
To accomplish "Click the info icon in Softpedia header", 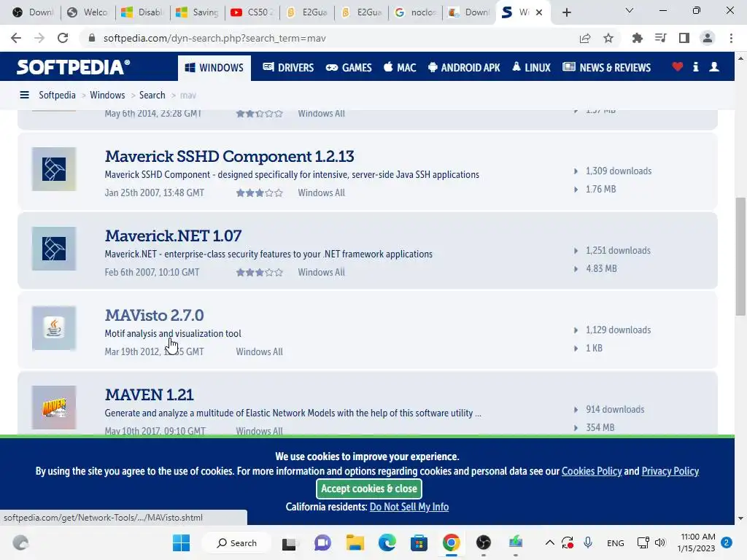I will pyautogui.click(x=695, y=67).
